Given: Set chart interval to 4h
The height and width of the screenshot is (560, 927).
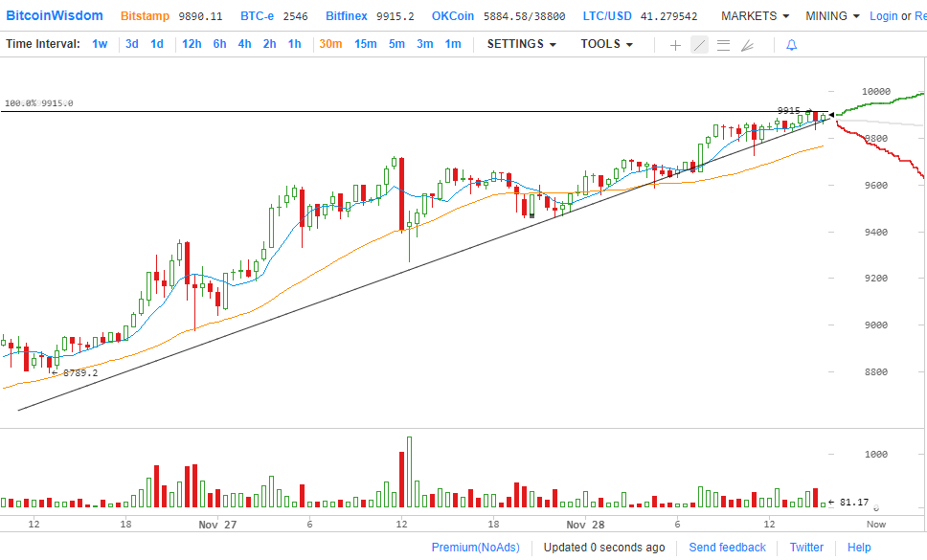Looking at the screenshot, I should pos(244,44).
